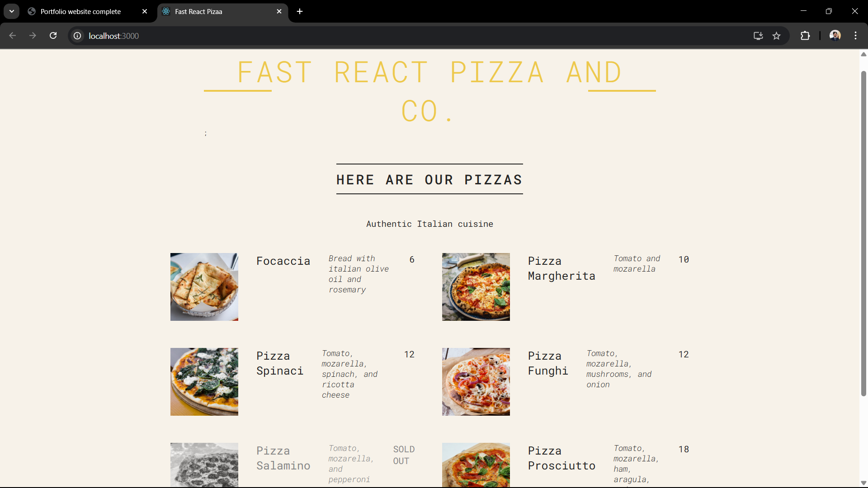
Task: Open Chrome three-dot menu
Action: 855,36
